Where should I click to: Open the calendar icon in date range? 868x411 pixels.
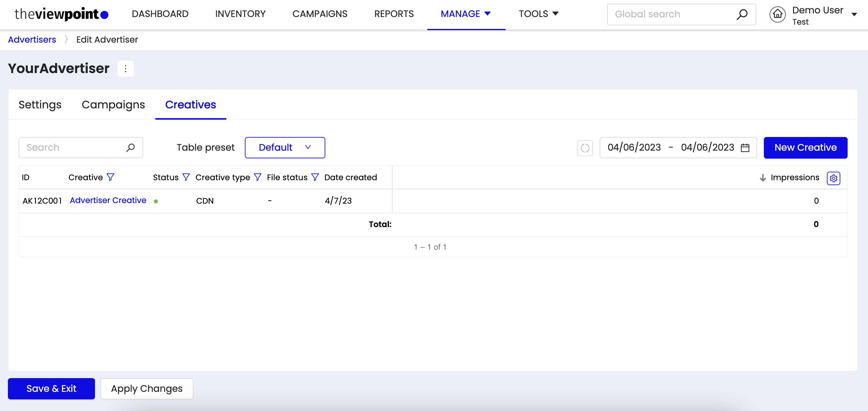pyautogui.click(x=745, y=148)
